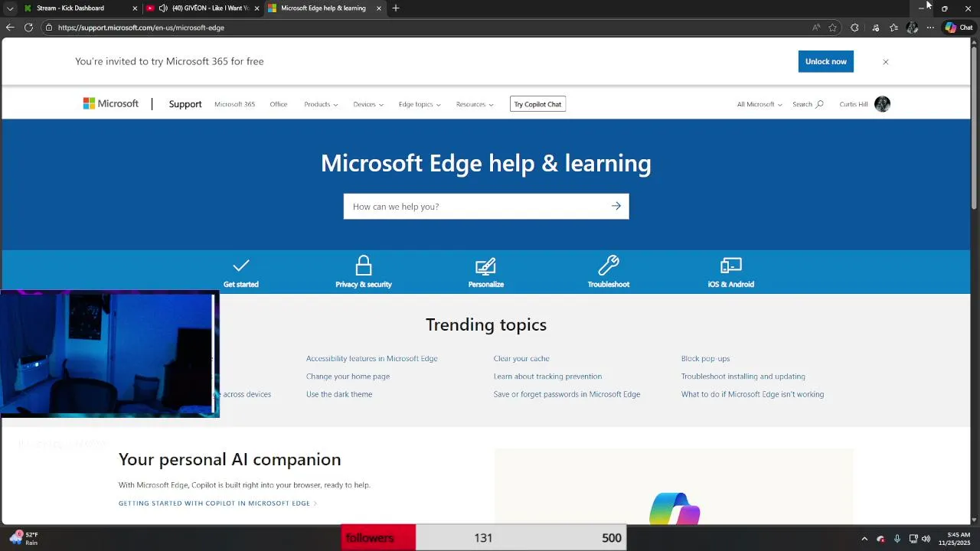Add page to favorites with star icon

pos(832,28)
